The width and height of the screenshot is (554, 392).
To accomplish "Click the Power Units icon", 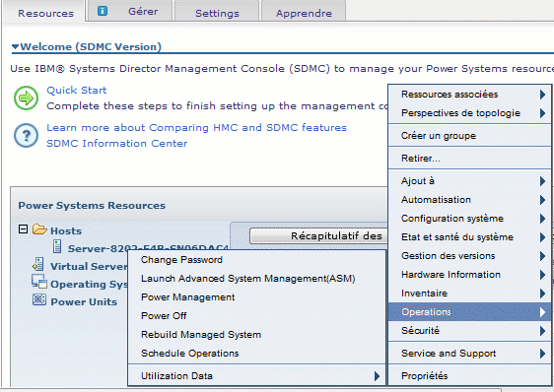I will pos(39,299).
